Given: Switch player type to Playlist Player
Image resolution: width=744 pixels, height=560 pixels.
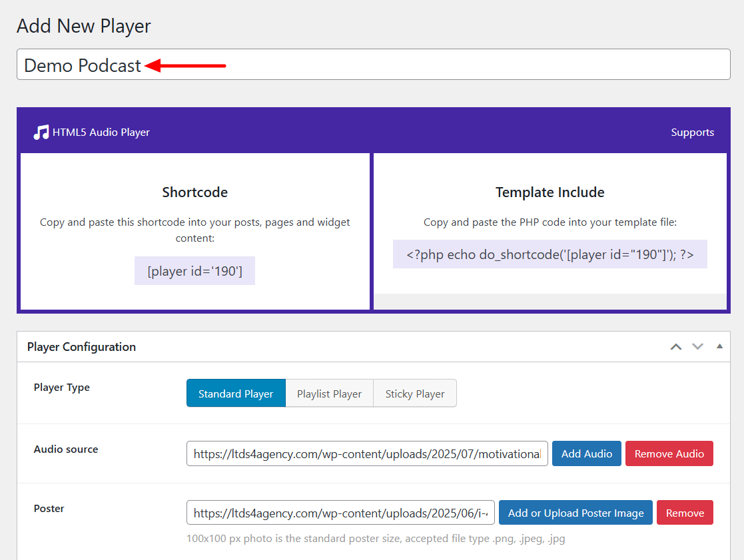Looking at the screenshot, I should pyautogui.click(x=329, y=394).
